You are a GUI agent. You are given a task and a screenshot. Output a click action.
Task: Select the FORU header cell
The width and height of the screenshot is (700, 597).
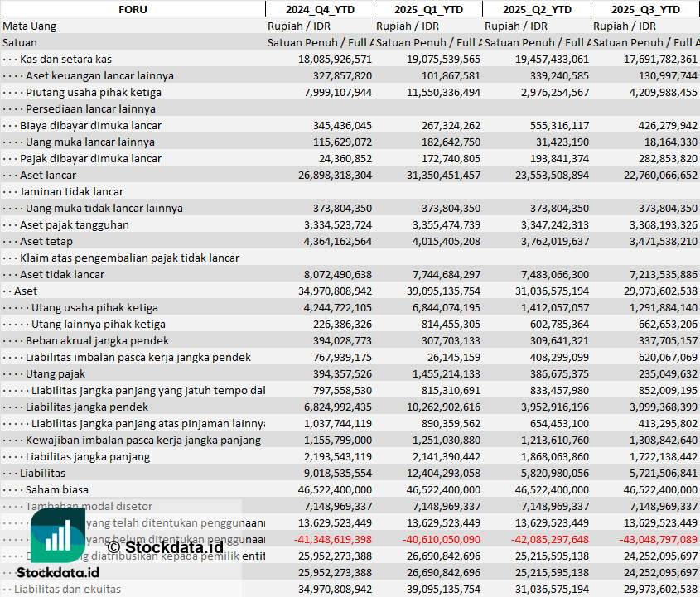tap(133, 9)
